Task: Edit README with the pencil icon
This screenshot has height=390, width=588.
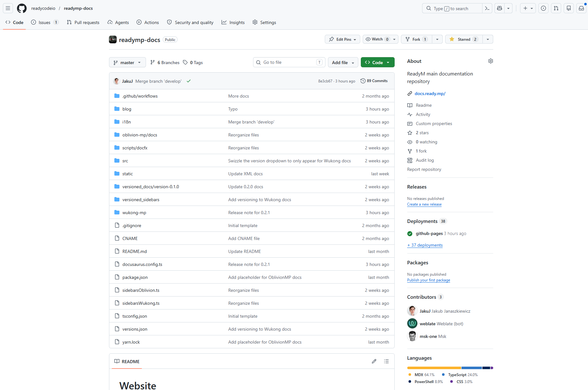Action: (374, 361)
